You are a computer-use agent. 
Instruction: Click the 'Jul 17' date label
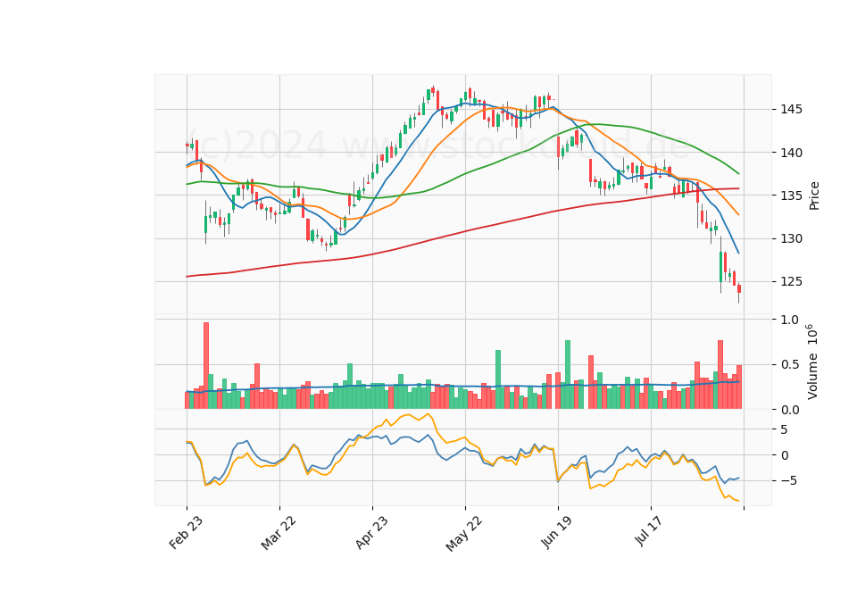[649, 531]
